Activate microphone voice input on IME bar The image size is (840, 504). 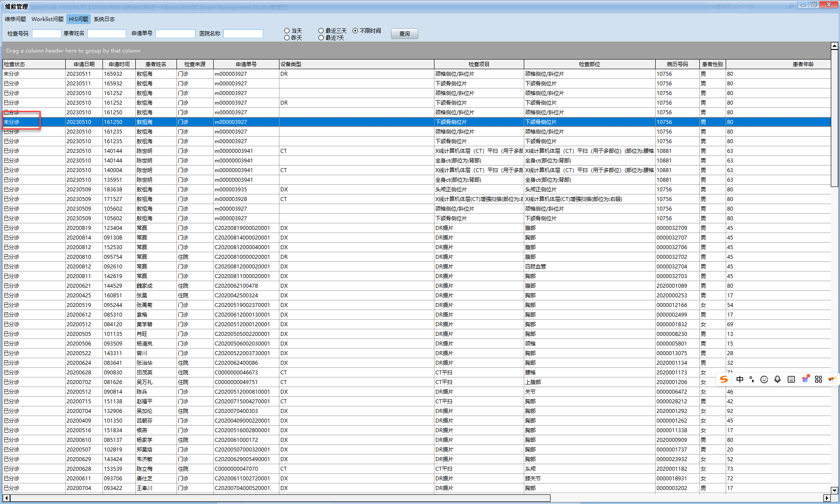pyautogui.click(x=777, y=379)
